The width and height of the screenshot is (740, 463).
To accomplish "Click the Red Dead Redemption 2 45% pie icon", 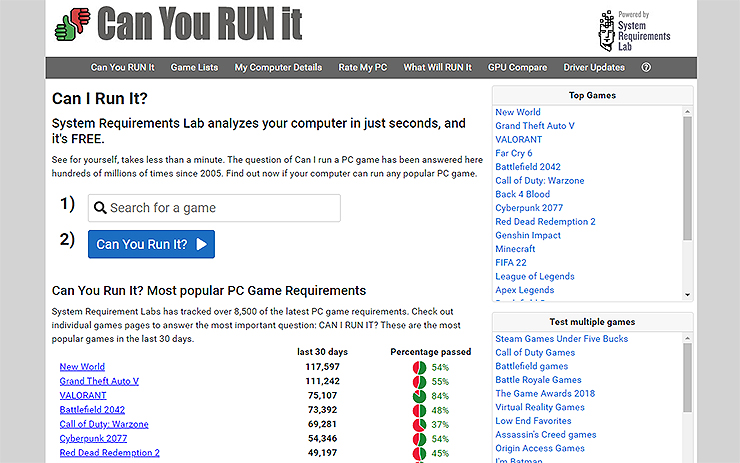I will tap(419, 453).
